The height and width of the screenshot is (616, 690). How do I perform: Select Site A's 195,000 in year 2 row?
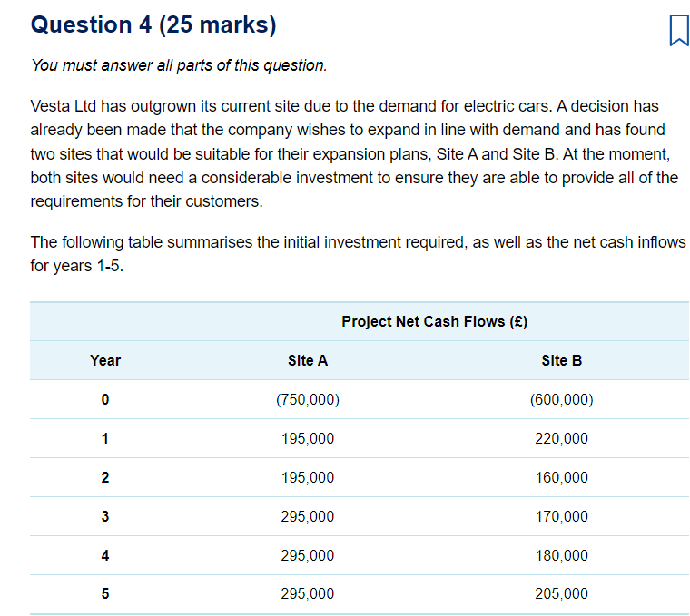click(308, 477)
